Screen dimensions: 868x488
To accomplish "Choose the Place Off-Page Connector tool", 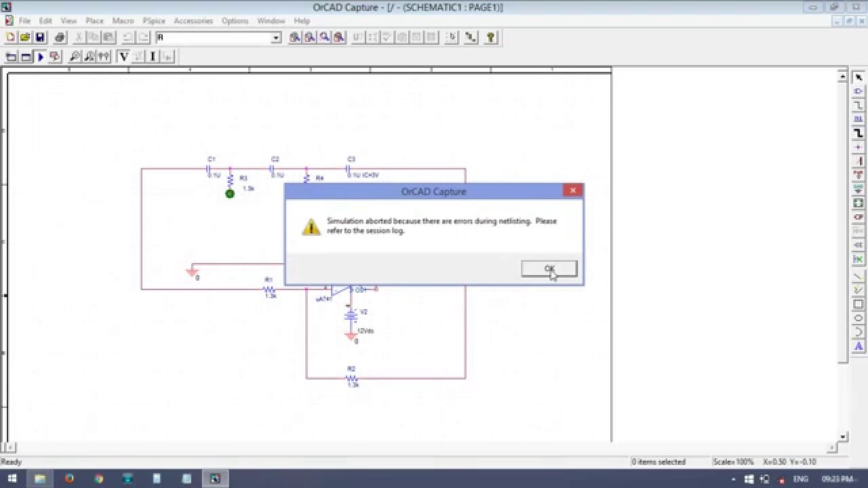I will 859,245.
